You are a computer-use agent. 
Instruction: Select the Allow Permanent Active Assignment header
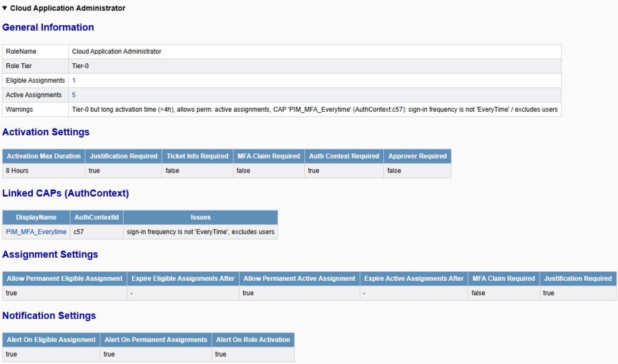click(x=299, y=278)
